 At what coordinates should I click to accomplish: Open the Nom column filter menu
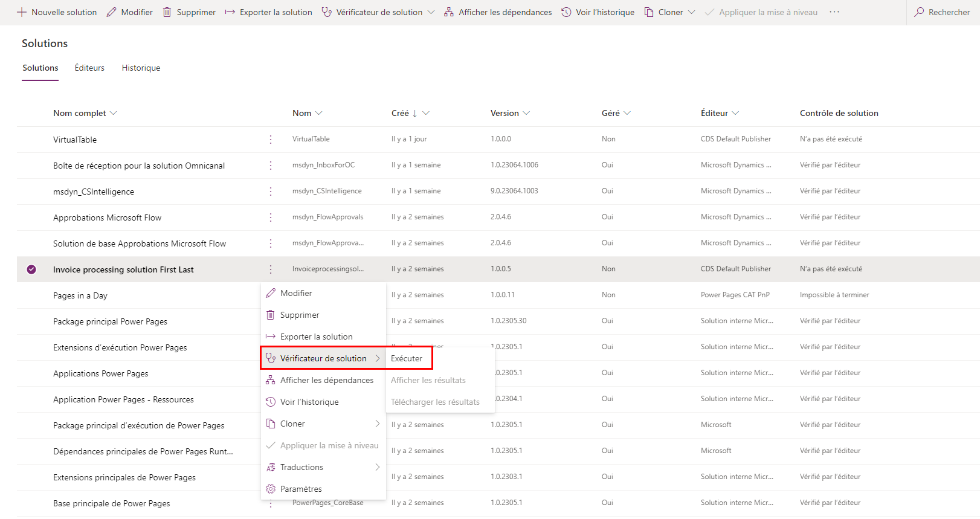coord(319,113)
